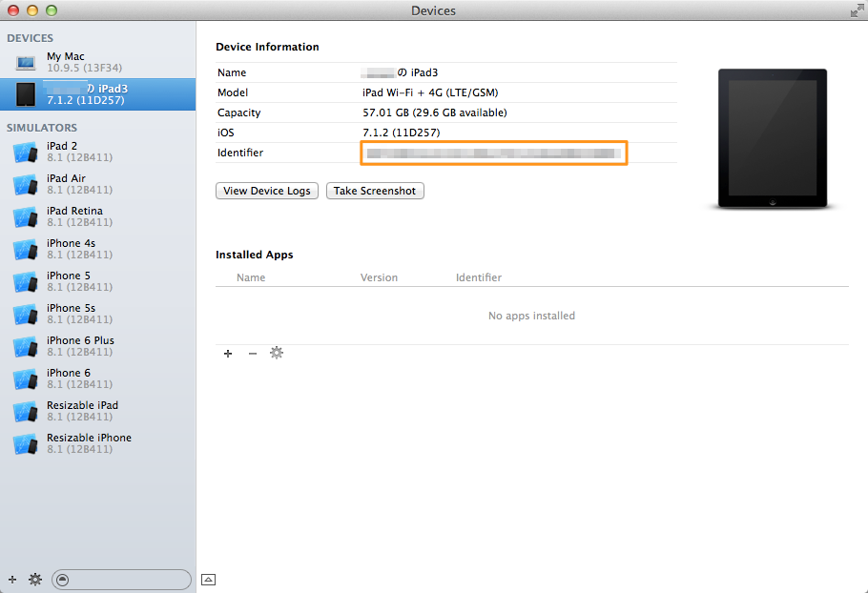The width and height of the screenshot is (868, 593).
Task: Click the iPad Retina simulator icon
Action: (x=26, y=216)
